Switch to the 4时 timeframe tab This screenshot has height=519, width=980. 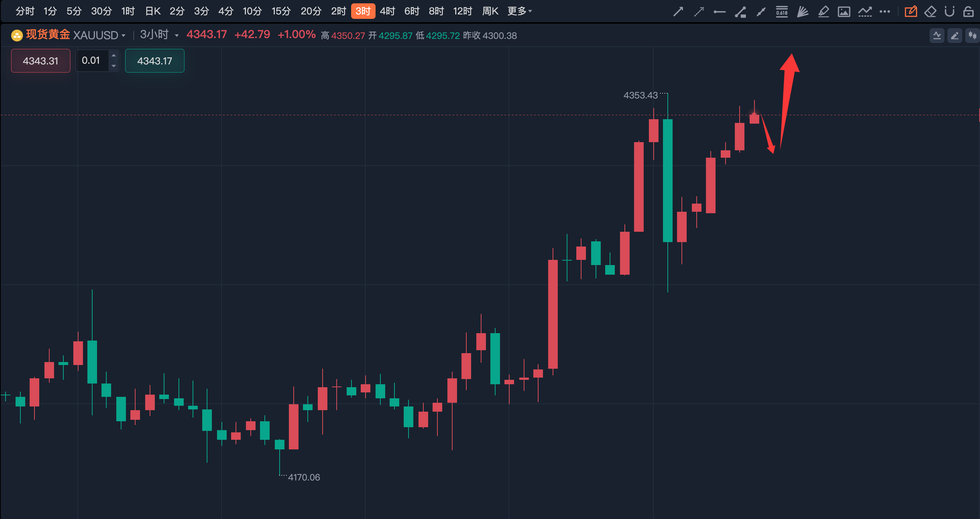tap(387, 11)
